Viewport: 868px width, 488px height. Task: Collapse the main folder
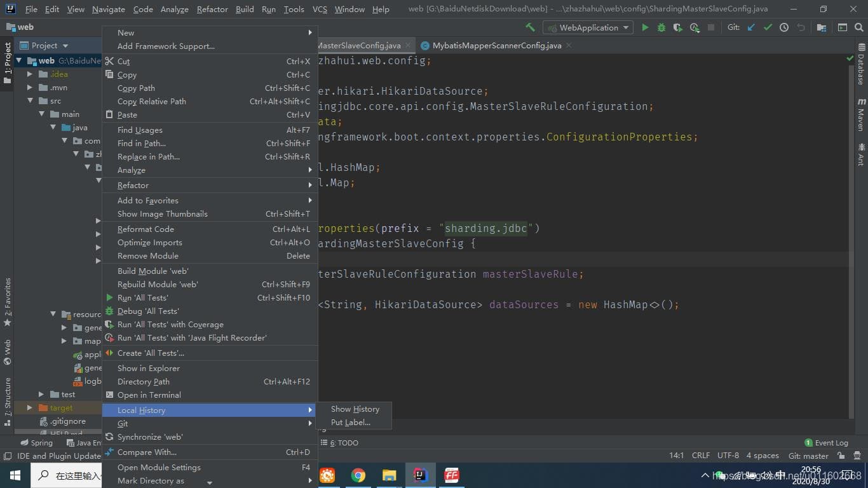pos(42,114)
